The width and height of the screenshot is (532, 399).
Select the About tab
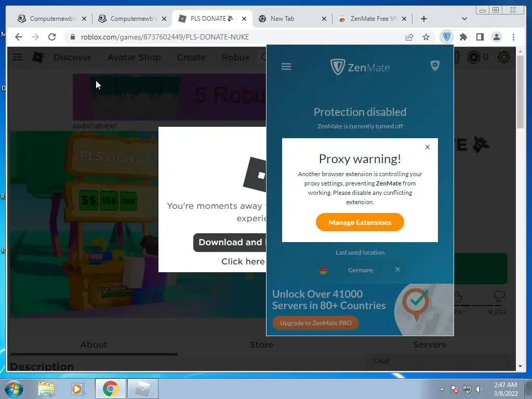coord(94,345)
